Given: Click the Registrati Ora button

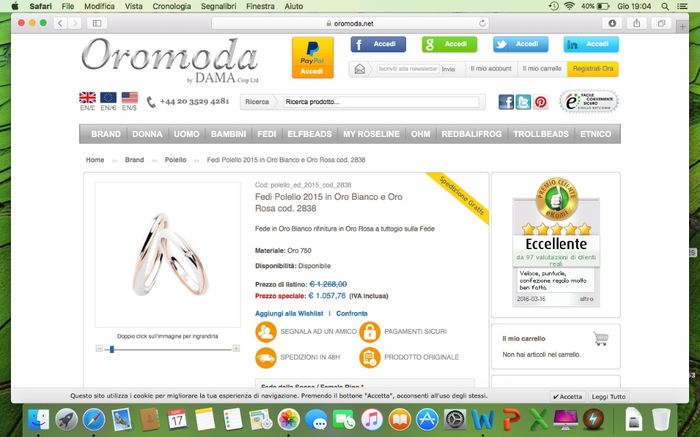Looking at the screenshot, I should pyautogui.click(x=593, y=69).
